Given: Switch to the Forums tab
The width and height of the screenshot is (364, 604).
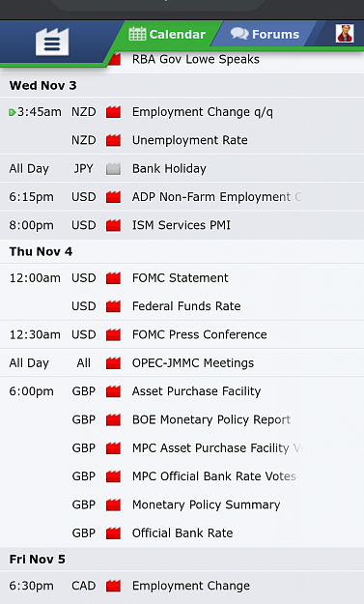Looking at the screenshot, I should pos(266,34).
